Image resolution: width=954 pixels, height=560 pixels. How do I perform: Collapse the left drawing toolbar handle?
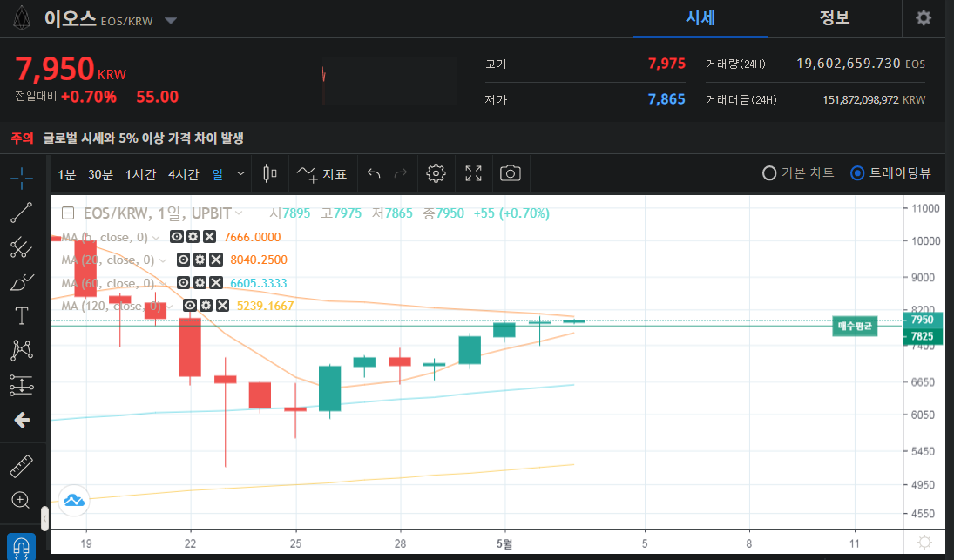tap(45, 519)
